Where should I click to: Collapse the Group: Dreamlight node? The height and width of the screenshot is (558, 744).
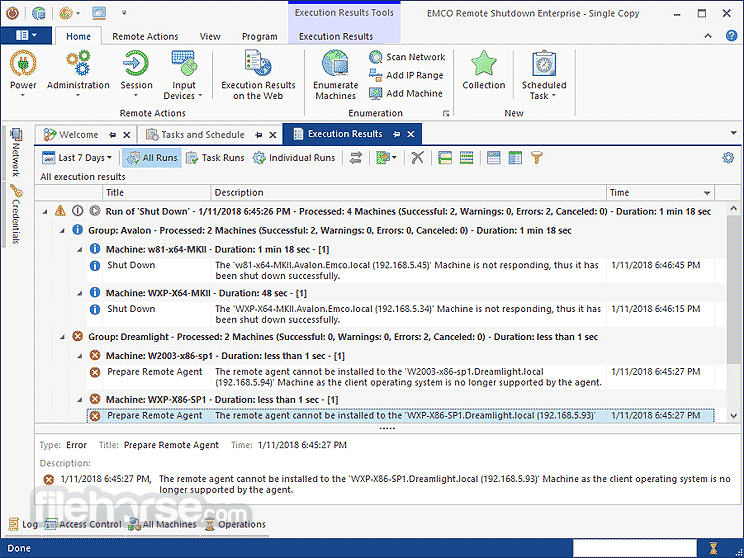(x=63, y=337)
